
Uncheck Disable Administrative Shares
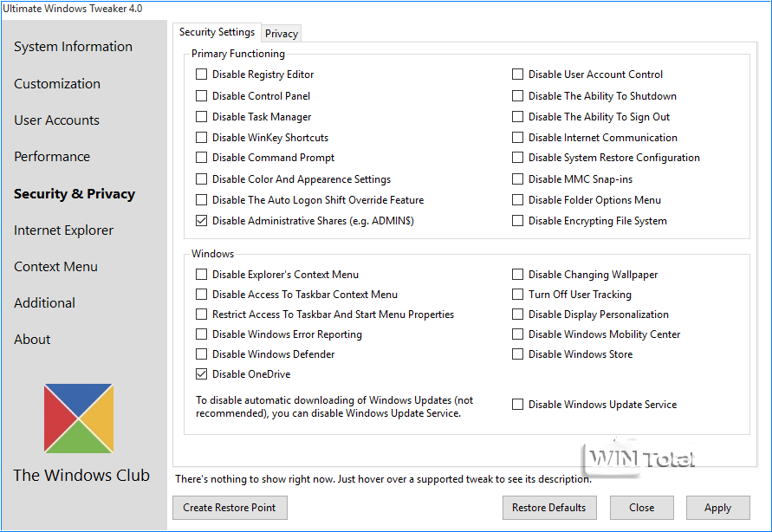tap(201, 220)
